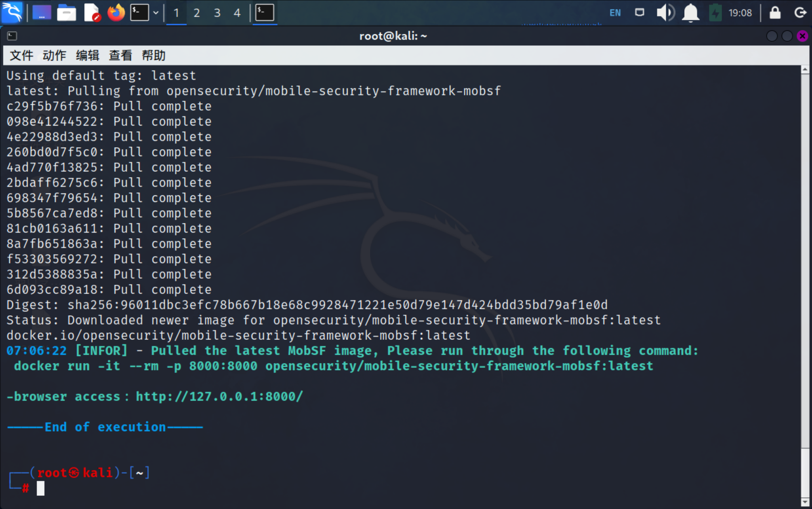The height and width of the screenshot is (509, 812).
Task: Open the battery power manager icon
Action: 715,13
